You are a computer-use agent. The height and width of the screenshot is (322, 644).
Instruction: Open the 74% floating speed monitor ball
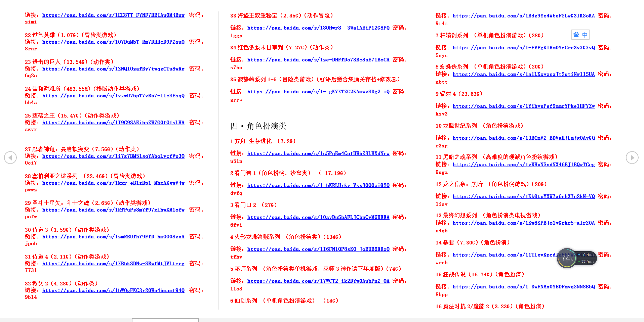[x=567, y=258]
